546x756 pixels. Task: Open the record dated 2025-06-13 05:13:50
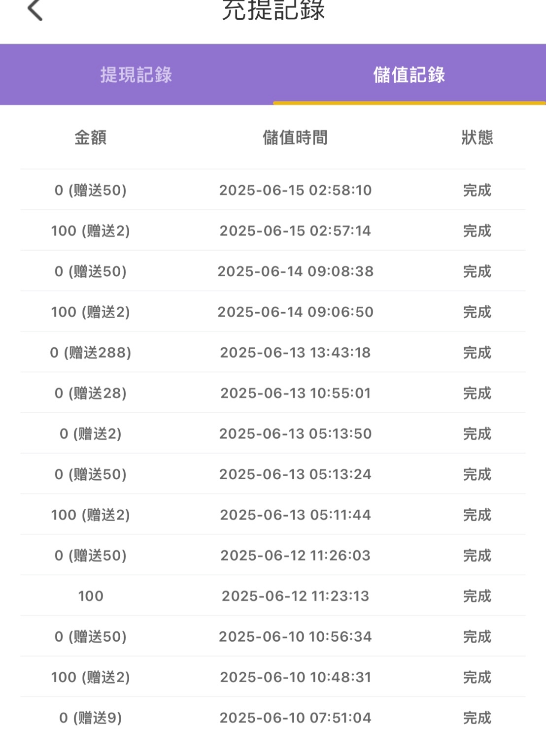(273, 434)
